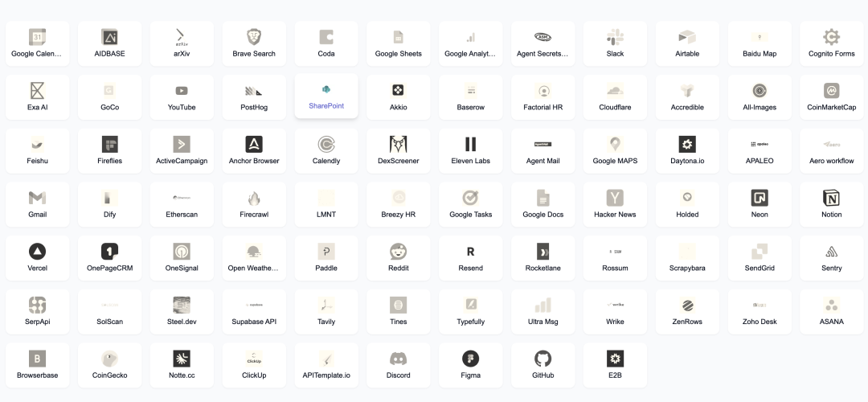Choose the Airtable card

(x=687, y=43)
